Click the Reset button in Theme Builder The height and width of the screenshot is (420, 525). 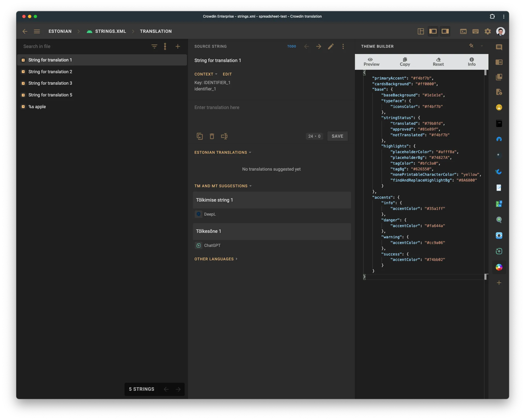(438, 61)
